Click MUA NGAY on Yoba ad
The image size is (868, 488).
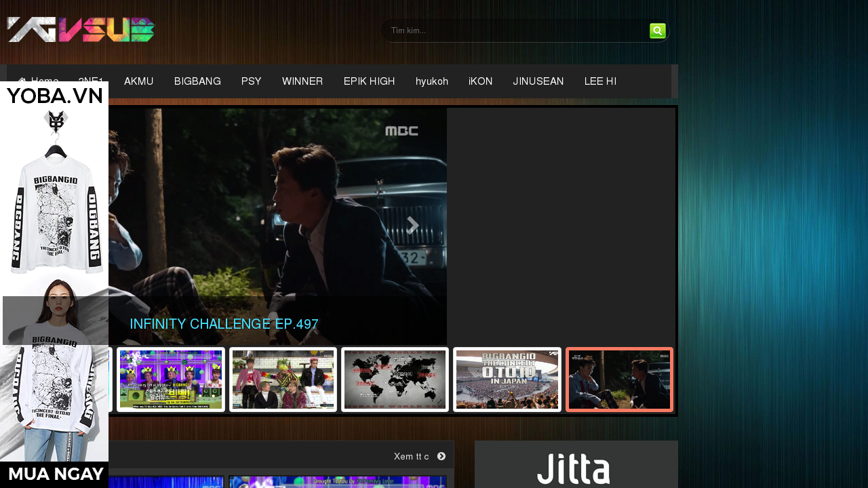tap(54, 474)
